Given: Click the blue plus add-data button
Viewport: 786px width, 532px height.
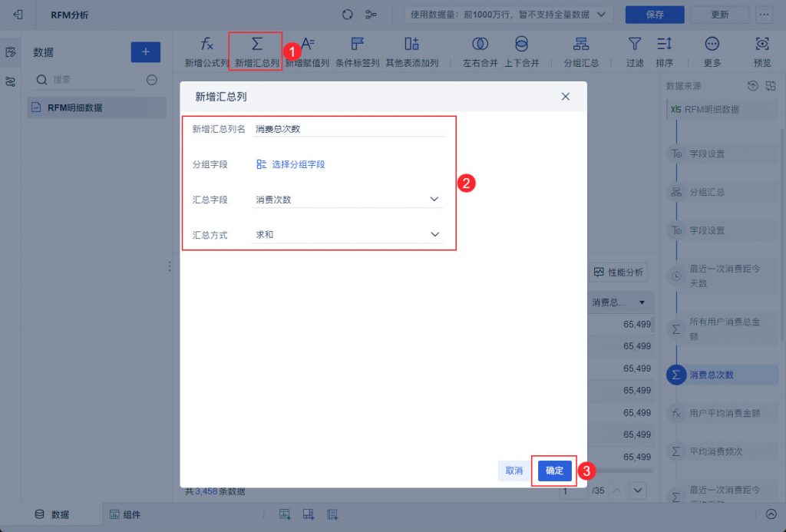Looking at the screenshot, I should click(x=145, y=51).
